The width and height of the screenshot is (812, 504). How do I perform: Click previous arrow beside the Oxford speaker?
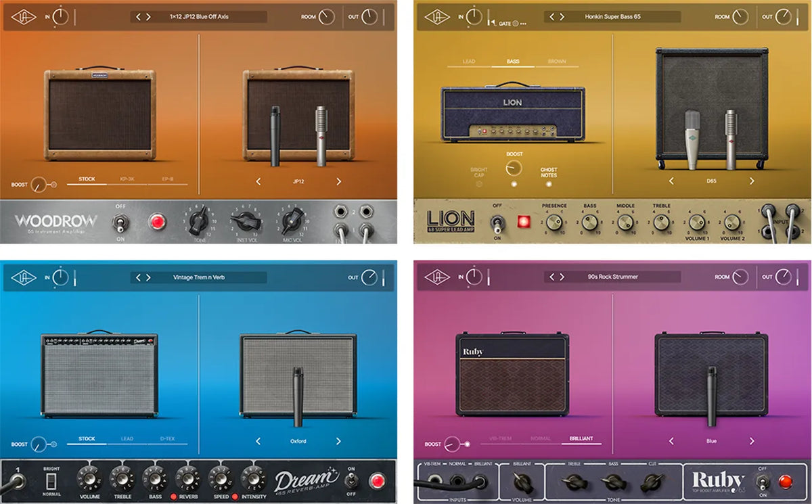[x=258, y=440]
